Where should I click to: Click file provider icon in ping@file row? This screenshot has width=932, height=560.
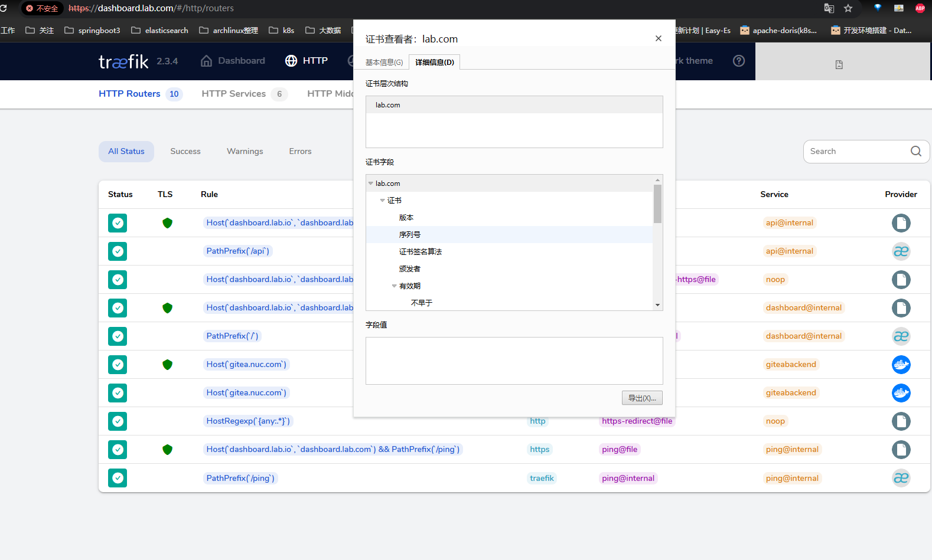pyautogui.click(x=901, y=450)
